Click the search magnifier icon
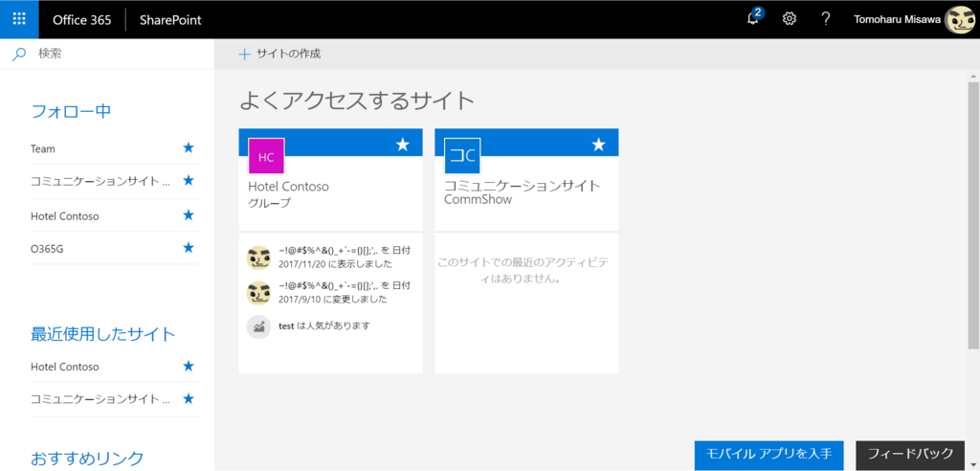This screenshot has height=471, width=980. click(x=19, y=55)
